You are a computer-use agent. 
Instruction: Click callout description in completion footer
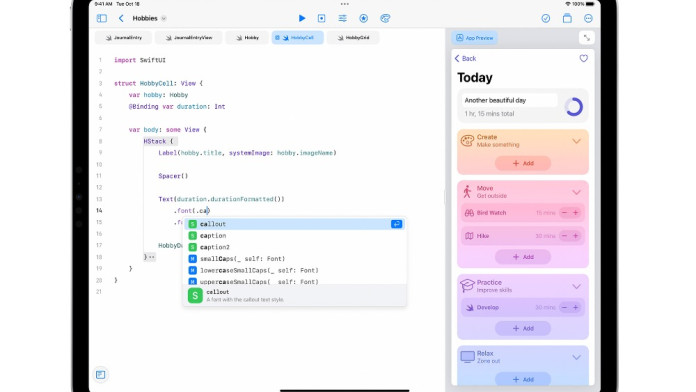click(245, 300)
